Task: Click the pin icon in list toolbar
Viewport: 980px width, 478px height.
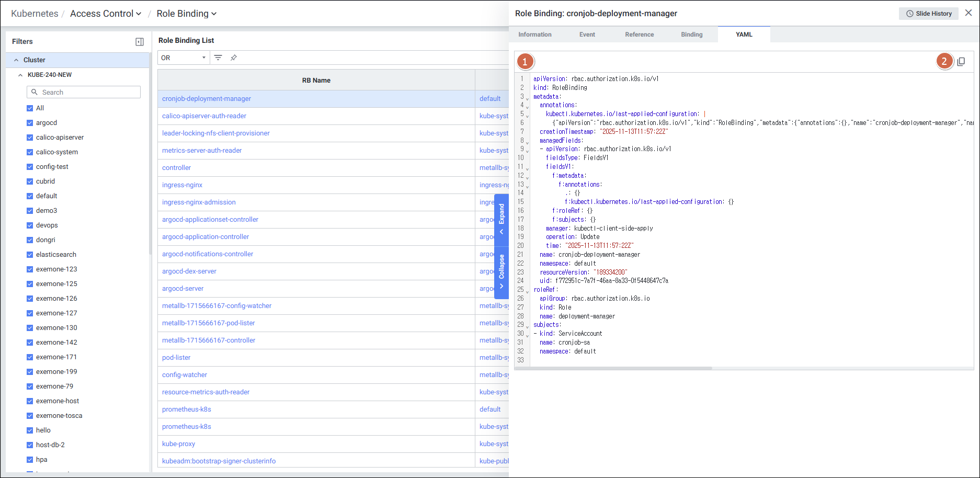Action: 234,58
